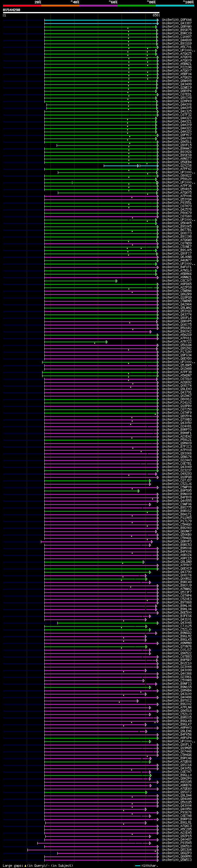197x868 pixels.
Task: Click the =100char. scale key
Action: [147, 866]
